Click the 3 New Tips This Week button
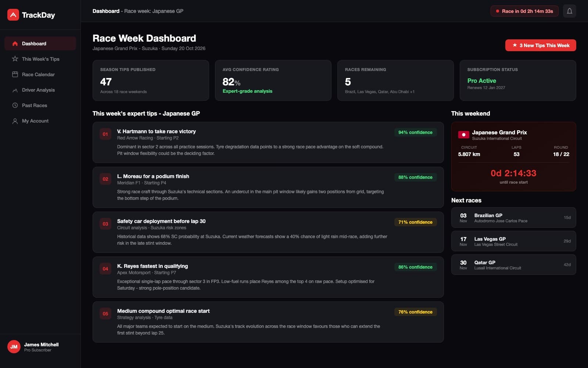 [x=541, y=45]
